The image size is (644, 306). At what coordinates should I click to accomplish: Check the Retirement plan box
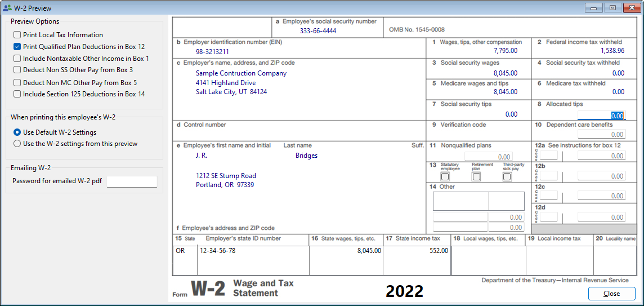[476, 176]
